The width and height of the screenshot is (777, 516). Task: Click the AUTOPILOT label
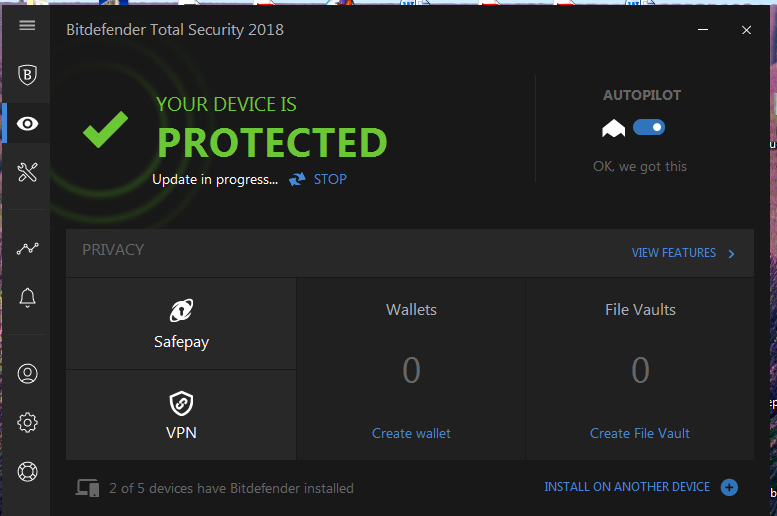pyautogui.click(x=642, y=95)
